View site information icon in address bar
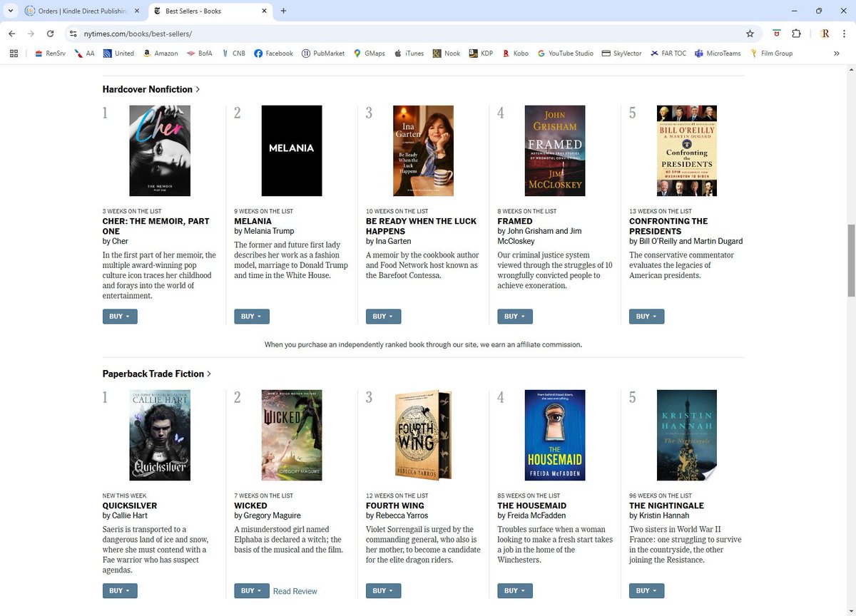 pos(72,34)
